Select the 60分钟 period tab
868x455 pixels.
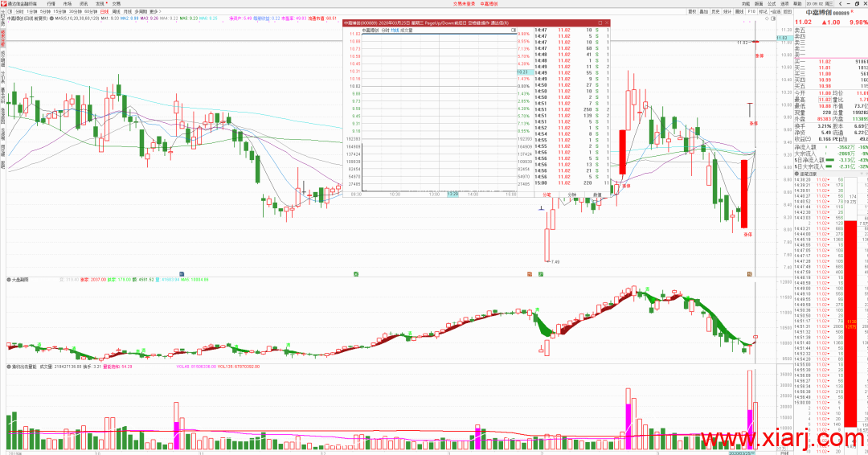[90, 11]
